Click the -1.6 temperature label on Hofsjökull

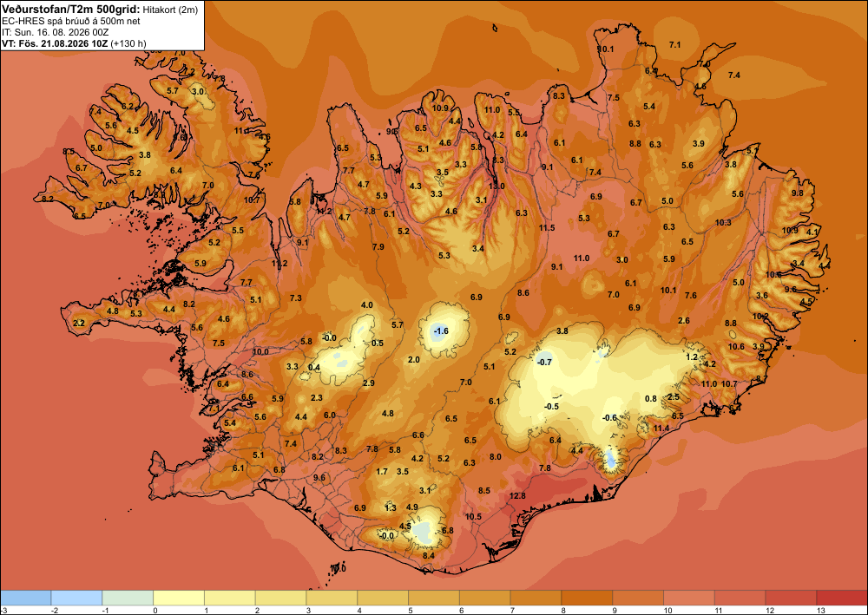click(441, 330)
